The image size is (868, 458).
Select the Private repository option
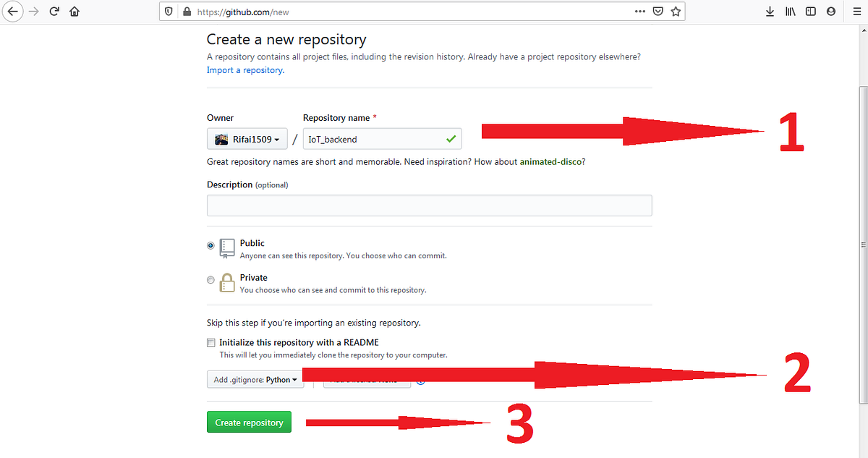coord(210,280)
